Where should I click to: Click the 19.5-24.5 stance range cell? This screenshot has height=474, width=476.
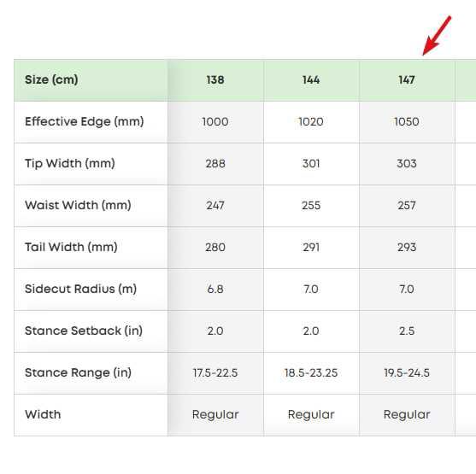(407, 373)
